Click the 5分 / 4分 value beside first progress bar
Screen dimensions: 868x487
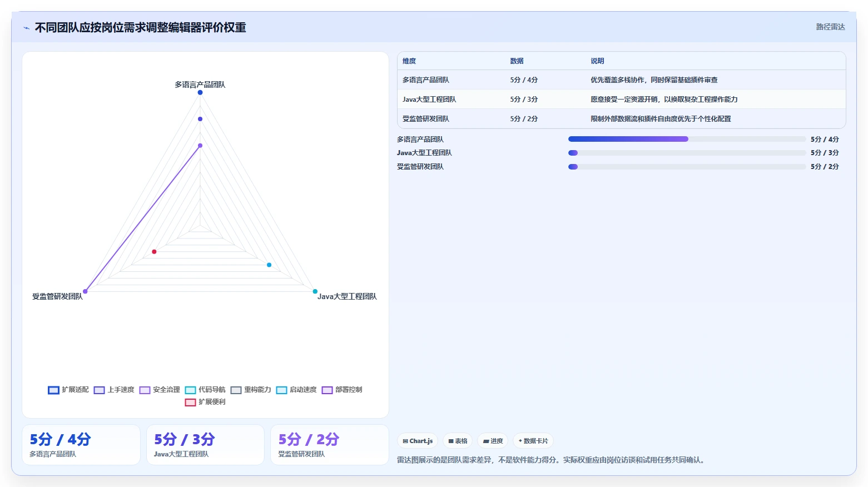point(825,140)
